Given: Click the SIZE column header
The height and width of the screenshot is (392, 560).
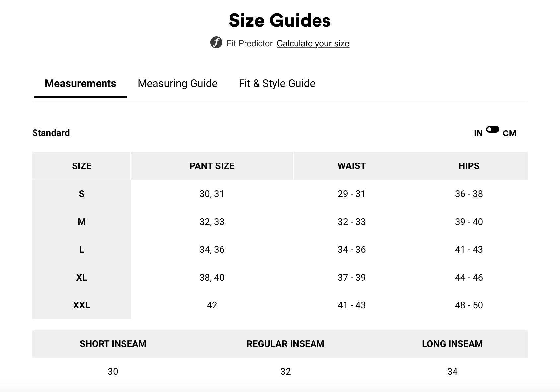Looking at the screenshot, I should pyautogui.click(x=82, y=166).
